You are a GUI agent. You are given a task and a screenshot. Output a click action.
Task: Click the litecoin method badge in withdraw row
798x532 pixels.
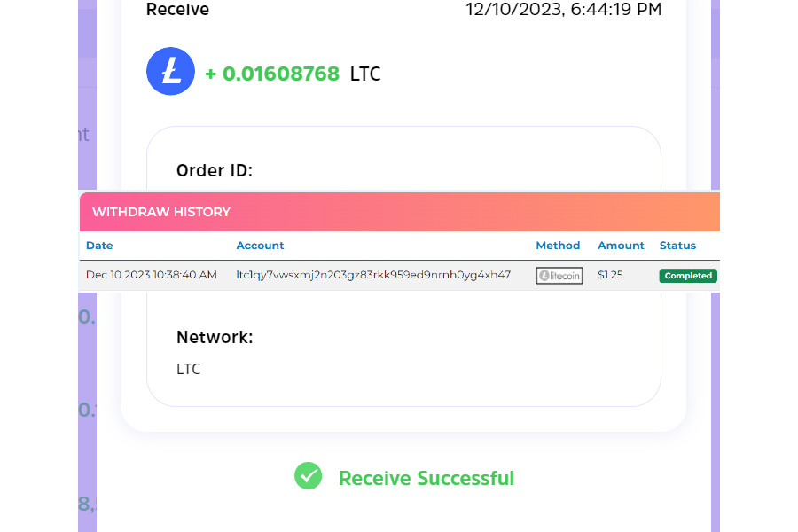pyautogui.click(x=559, y=276)
